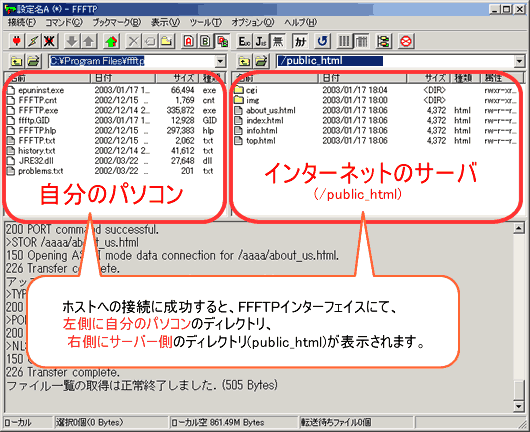530x432 pixels.
Task: Go up one folder in local pane
Action: pyautogui.click(x=16, y=61)
